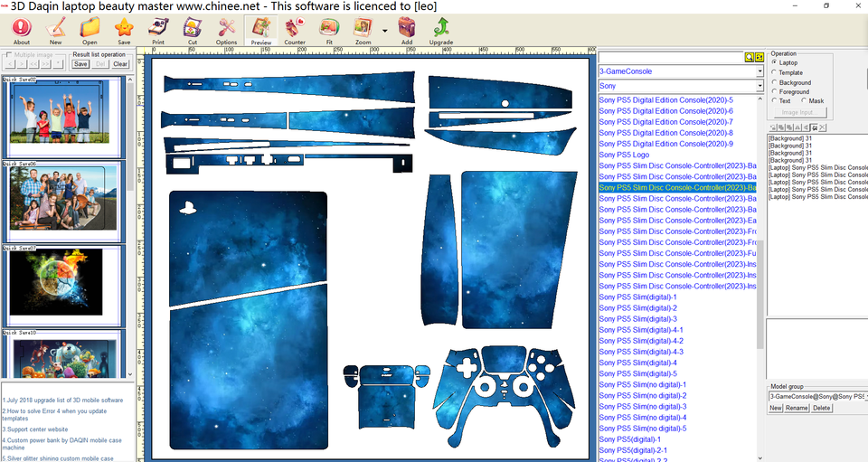Open the 3-GameConsole category dropdown
The width and height of the screenshot is (868, 462).
coord(759,71)
